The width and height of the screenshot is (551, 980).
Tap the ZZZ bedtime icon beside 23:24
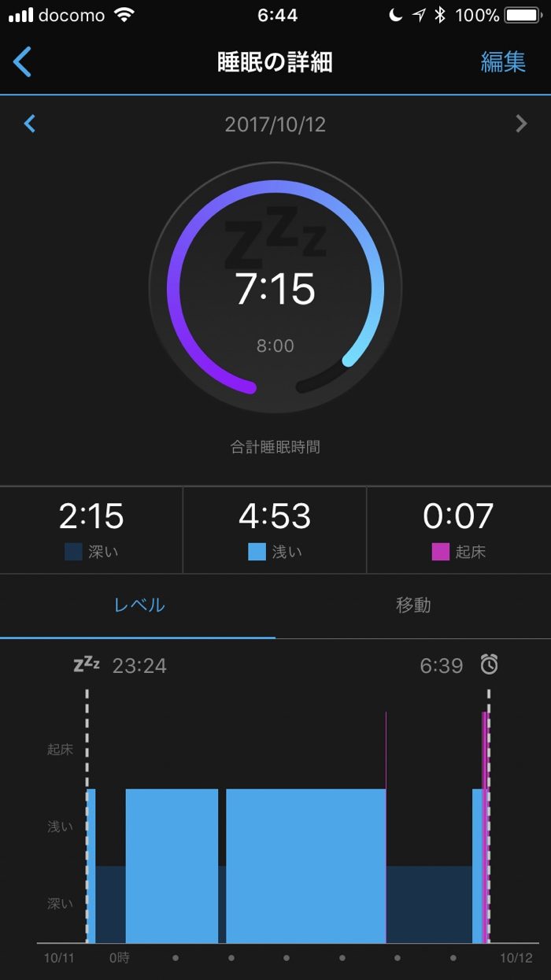coord(87,664)
